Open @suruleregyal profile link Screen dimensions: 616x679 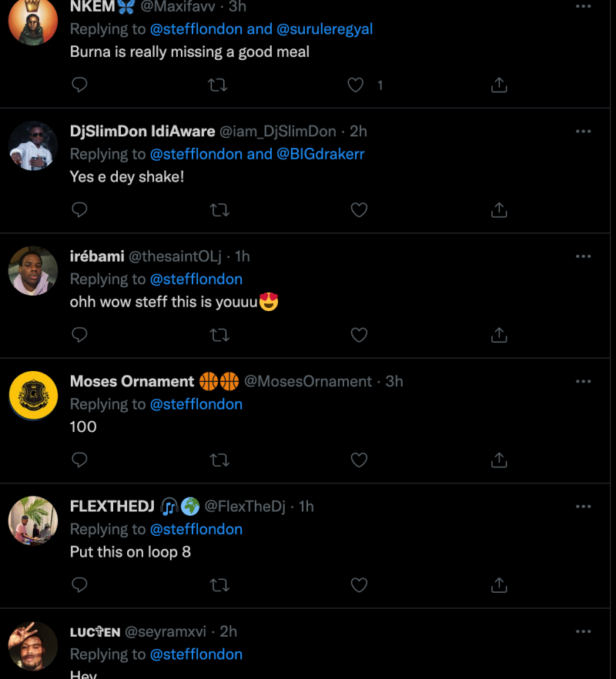point(325,29)
